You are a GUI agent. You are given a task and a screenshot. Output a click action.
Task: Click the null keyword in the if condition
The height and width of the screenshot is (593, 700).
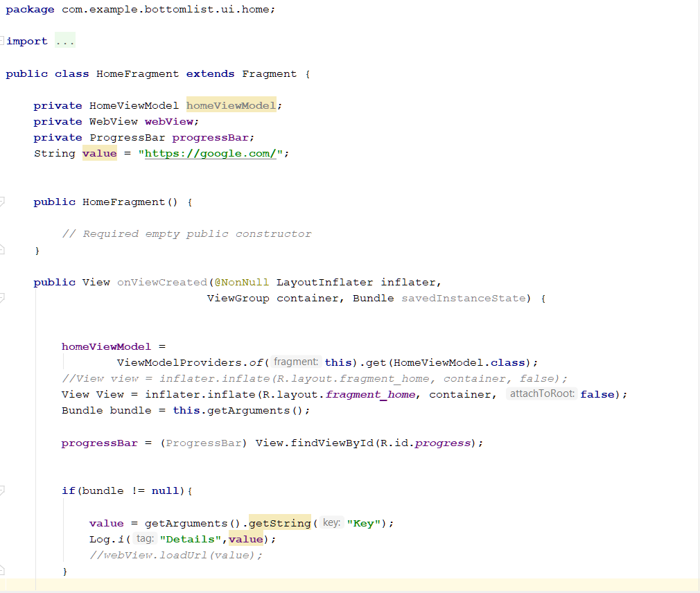click(165, 491)
